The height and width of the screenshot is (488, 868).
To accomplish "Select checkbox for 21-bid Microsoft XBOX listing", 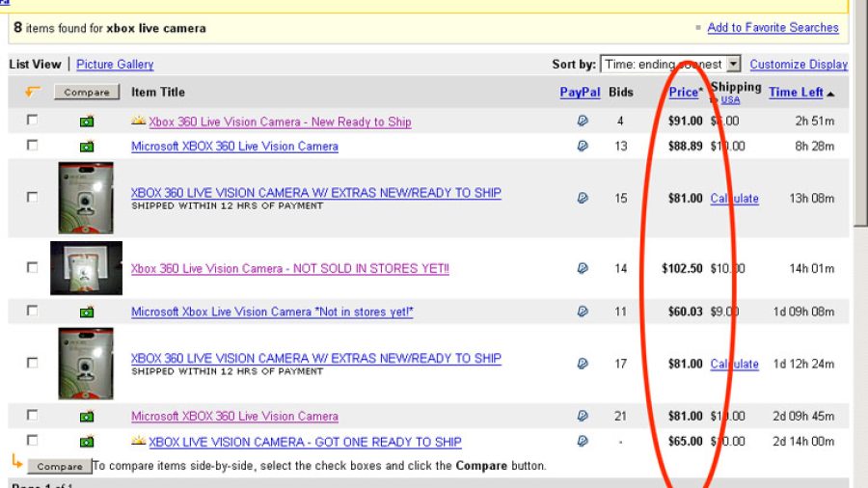I will (x=33, y=415).
